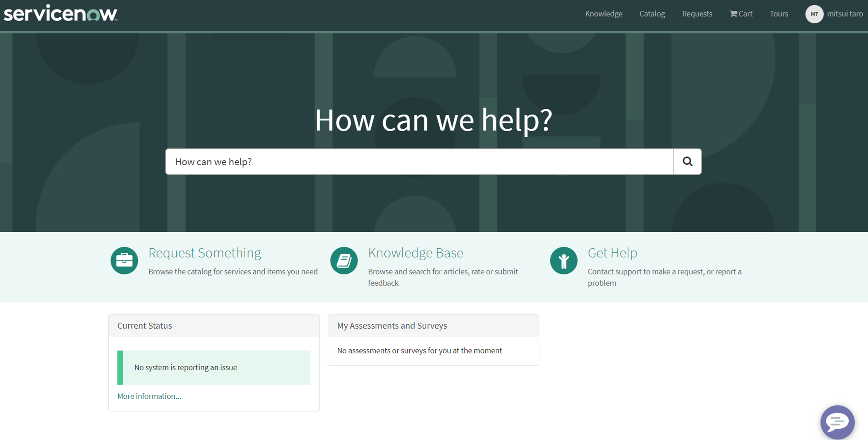Viewport: 868px width, 440px height.
Task: Click the Get Help person icon
Action: tap(563, 260)
